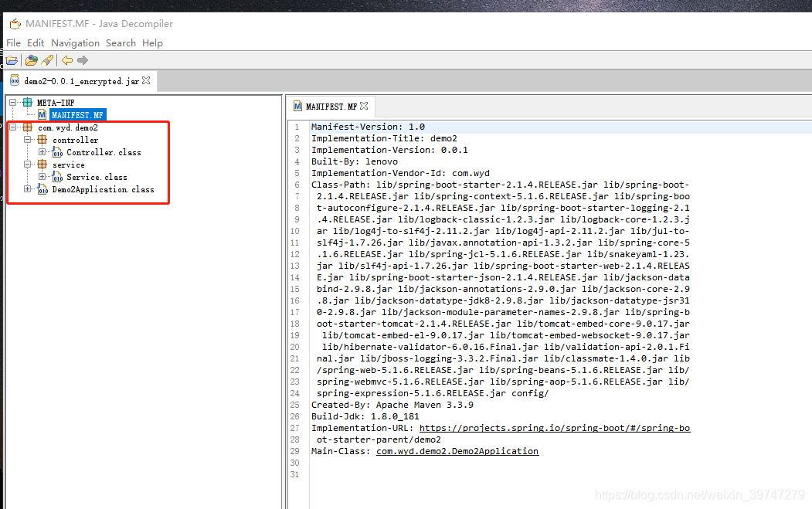Open the Edit menu
812x509 pixels.
point(36,43)
